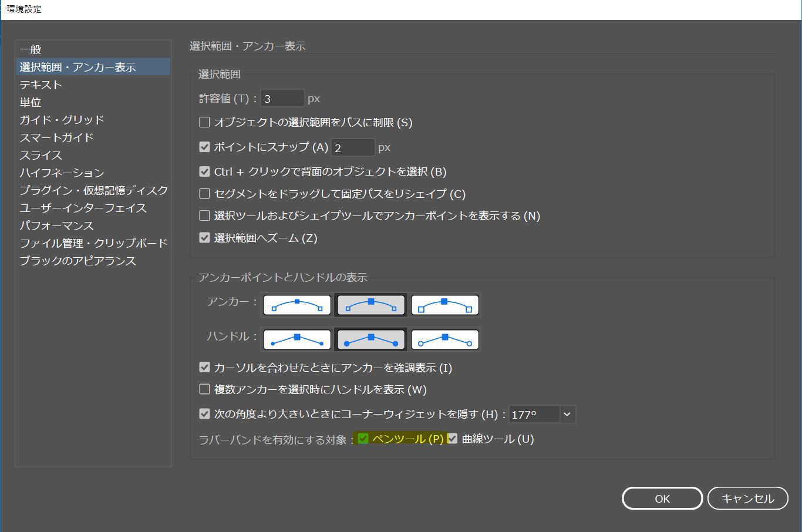The width and height of the screenshot is (802, 532).
Task: Open the 一般 preferences category
Action: 93,49
